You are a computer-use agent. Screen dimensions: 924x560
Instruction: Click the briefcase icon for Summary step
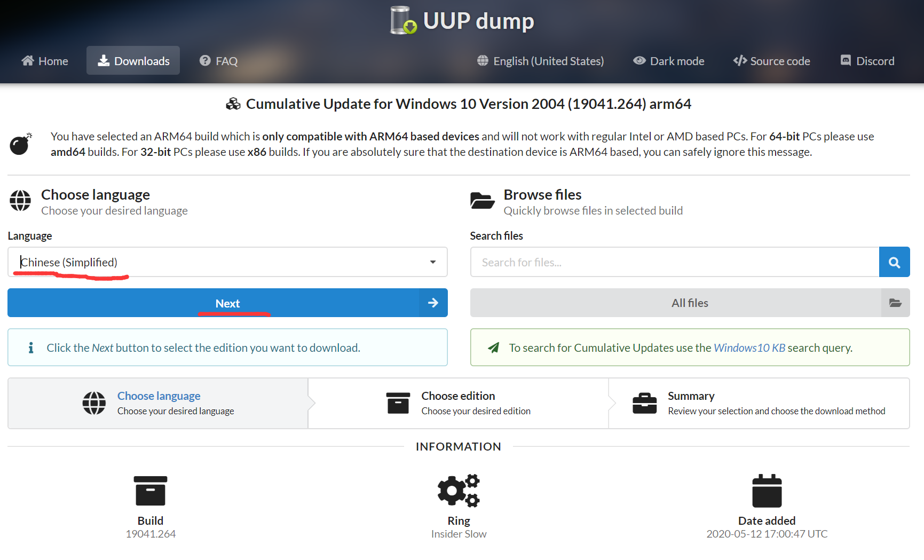point(644,403)
